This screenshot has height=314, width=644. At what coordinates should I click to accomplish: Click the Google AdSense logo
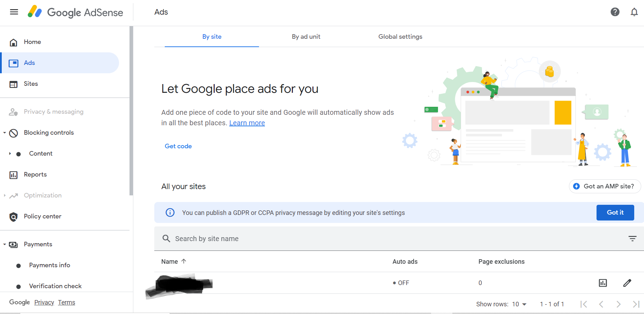tap(75, 12)
